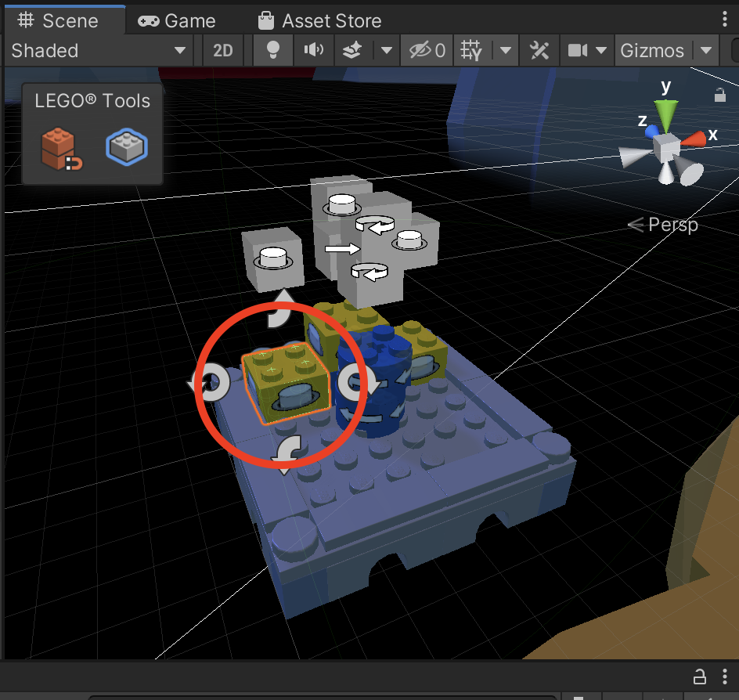
Task: Lock scene view rotation padlock
Action: [x=719, y=95]
